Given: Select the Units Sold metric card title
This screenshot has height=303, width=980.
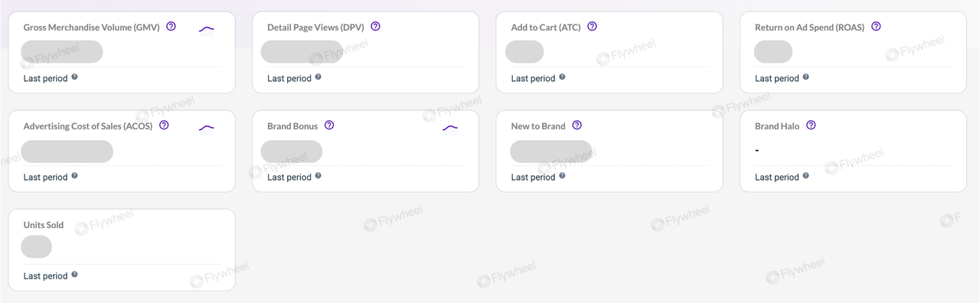Looking at the screenshot, I should pyautogui.click(x=44, y=225).
